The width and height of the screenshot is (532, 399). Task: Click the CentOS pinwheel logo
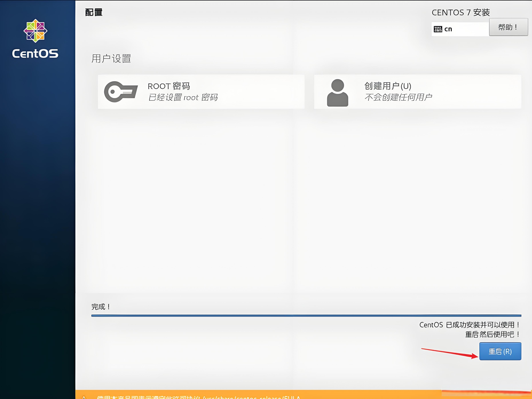35,31
